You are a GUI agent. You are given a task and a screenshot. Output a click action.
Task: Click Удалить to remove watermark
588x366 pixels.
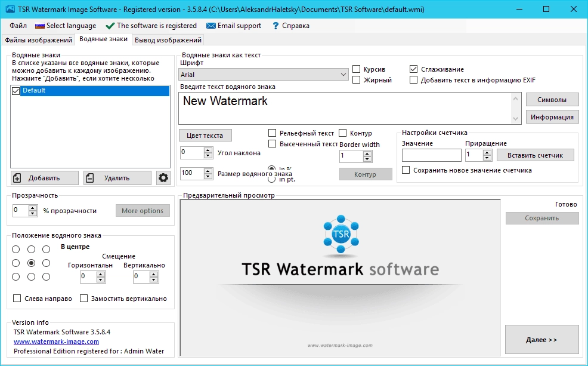117,178
